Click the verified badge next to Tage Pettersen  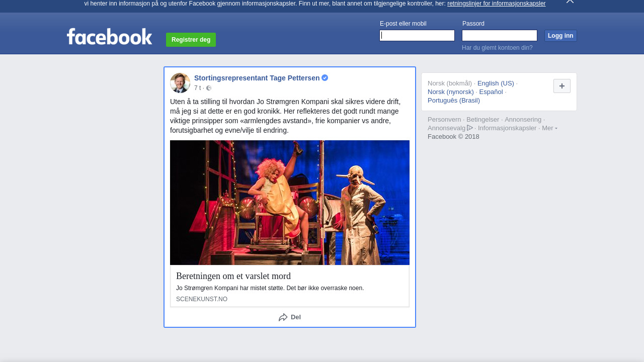tap(325, 78)
